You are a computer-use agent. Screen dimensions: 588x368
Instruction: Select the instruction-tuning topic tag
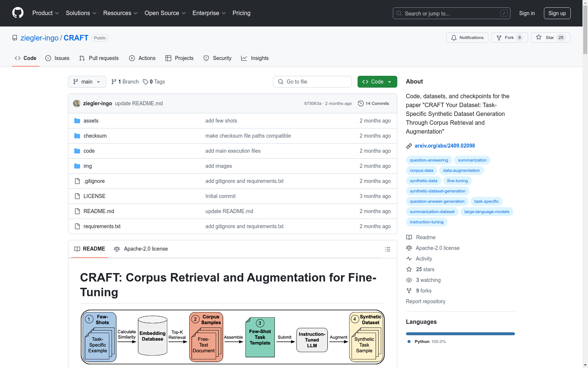(427, 222)
